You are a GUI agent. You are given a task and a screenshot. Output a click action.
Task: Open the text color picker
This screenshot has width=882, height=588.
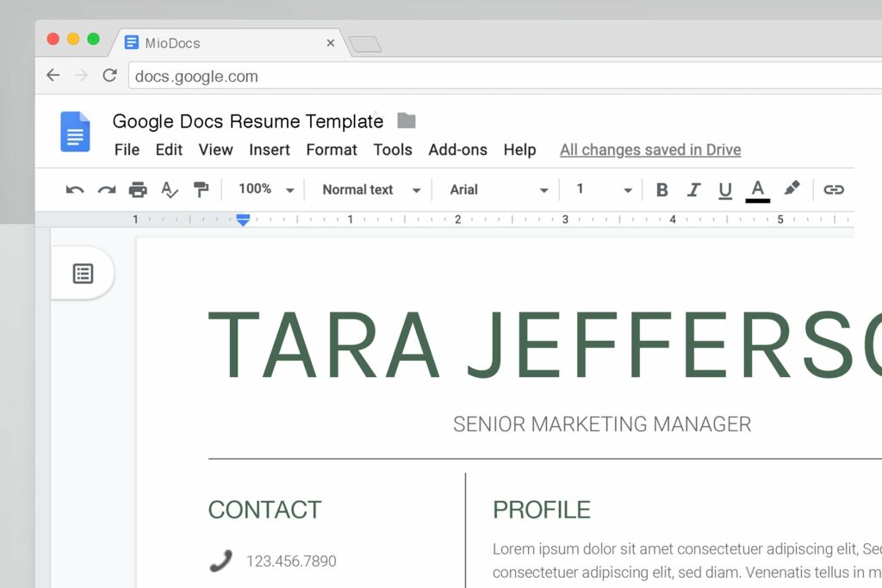pyautogui.click(x=758, y=189)
